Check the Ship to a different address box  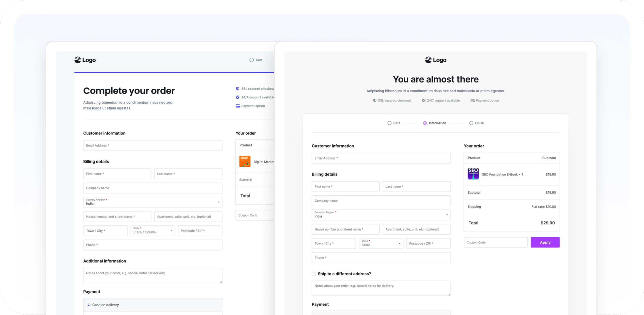(x=314, y=274)
